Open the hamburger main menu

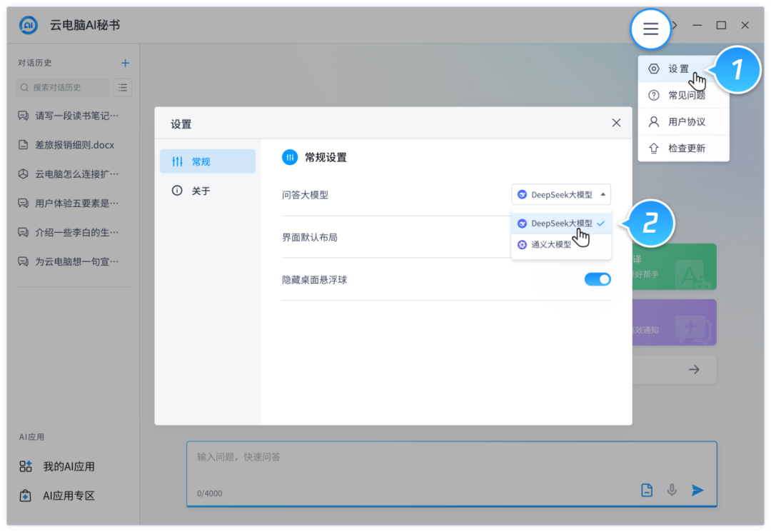650,29
